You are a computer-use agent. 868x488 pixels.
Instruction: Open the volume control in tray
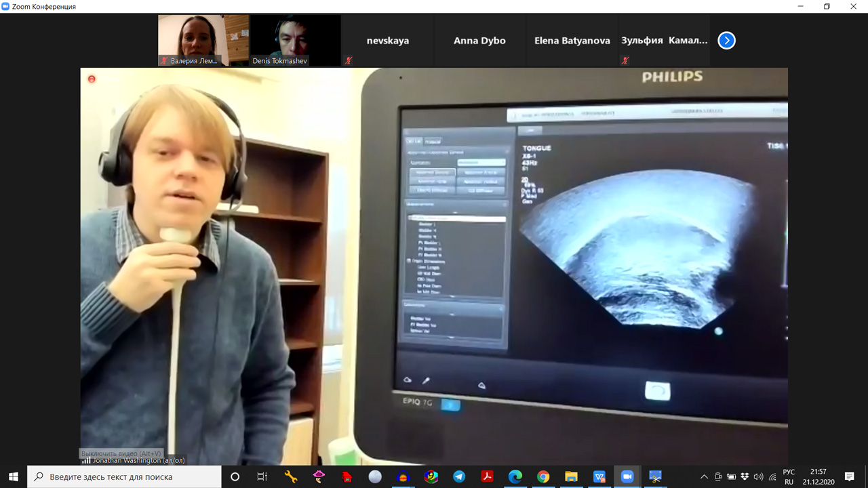pos(758,477)
